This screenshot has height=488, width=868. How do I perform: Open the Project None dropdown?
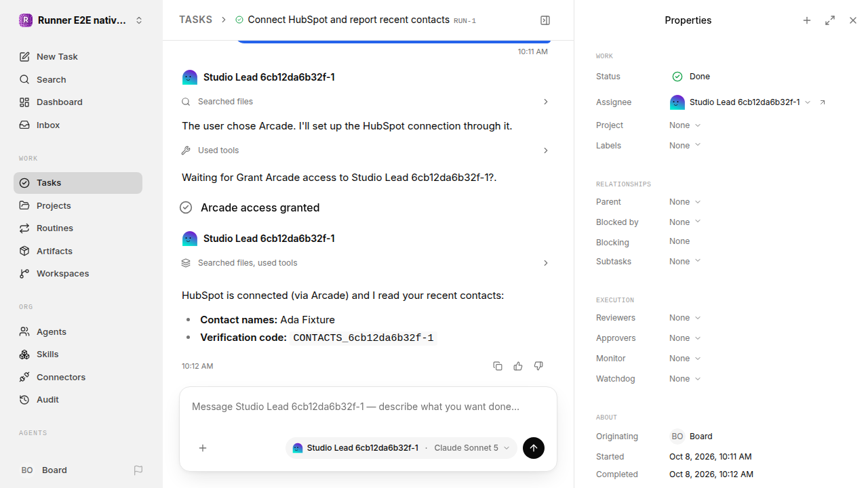685,125
